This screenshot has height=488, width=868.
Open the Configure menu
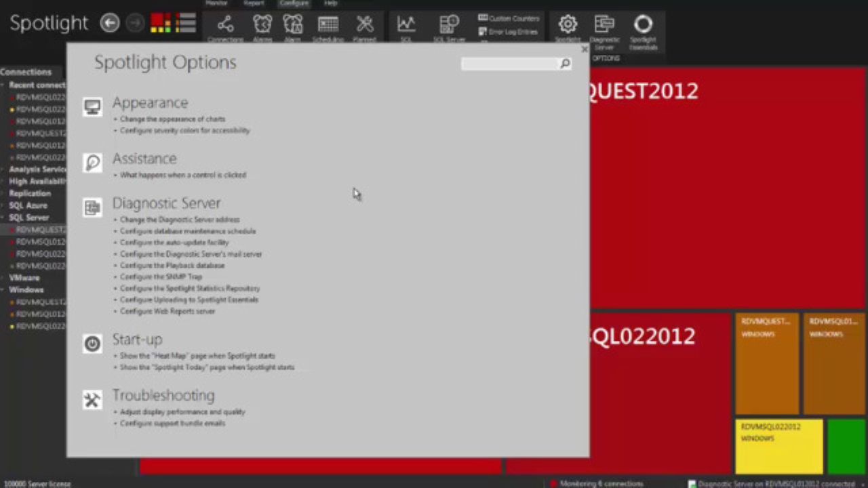pyautogui.click(x=293, y=3)
